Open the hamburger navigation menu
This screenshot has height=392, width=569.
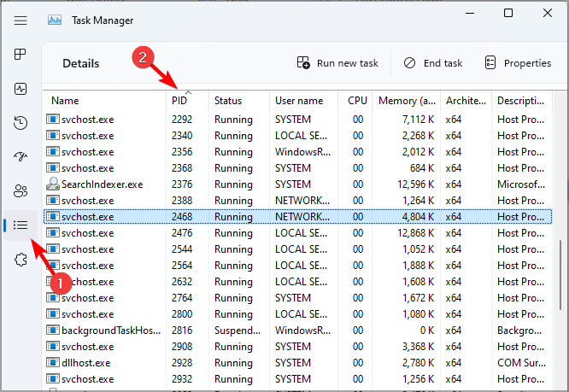click(21, 20)
